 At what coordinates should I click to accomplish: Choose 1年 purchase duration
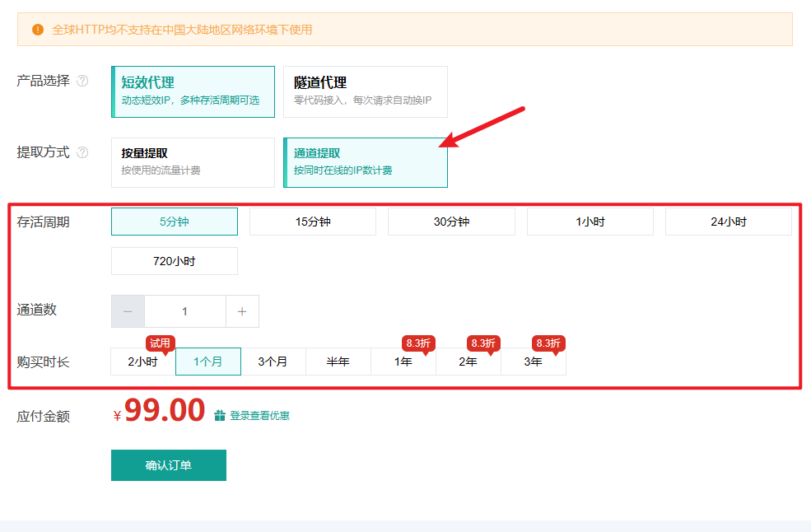tap(403, 362)
